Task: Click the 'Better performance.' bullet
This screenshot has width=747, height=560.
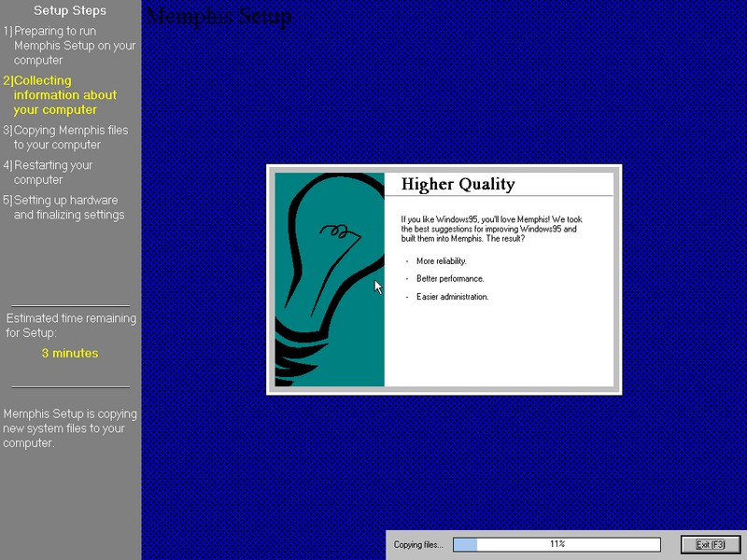Action: tap(450, 278)
